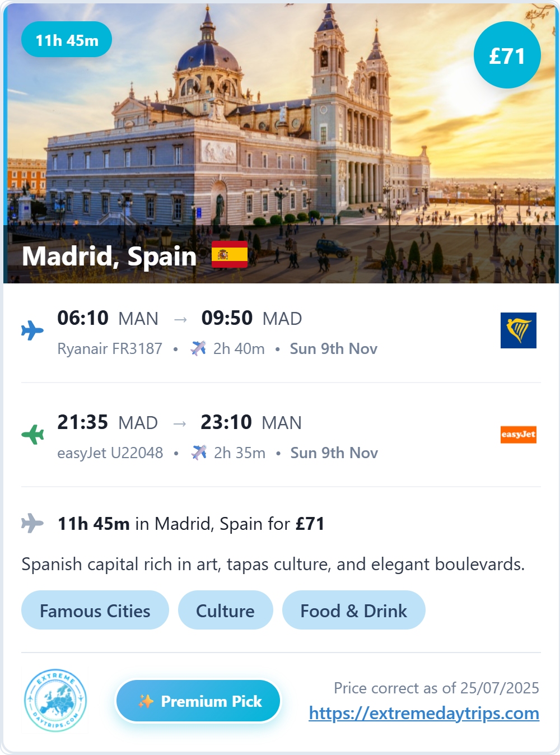Click the green return flight plane icon
Viewport: 560px width, 755px height.
tap(32, 435)
